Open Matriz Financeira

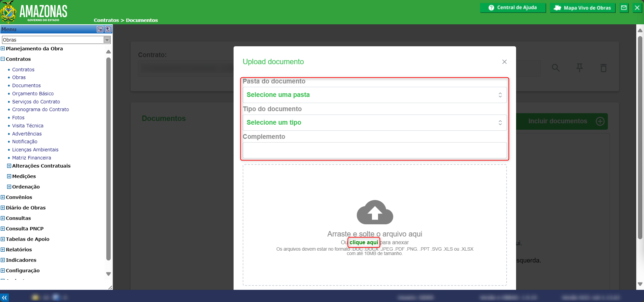pyautogui.click(x=32, y=158)
